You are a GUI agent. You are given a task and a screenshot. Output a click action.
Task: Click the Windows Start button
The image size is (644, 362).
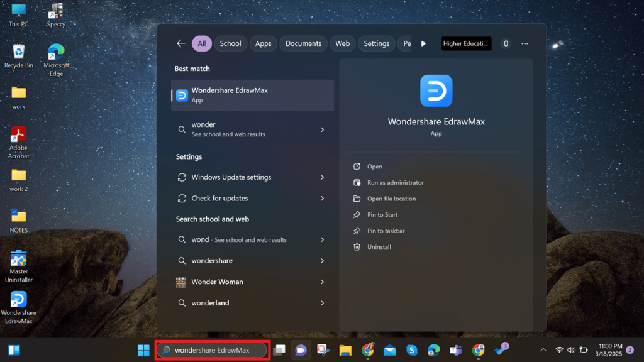click(x=143, y=350)
